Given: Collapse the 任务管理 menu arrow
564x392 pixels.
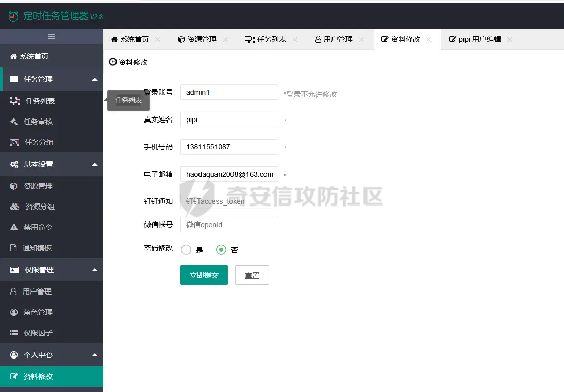Looking at the screenshot, I should pyautogui.click(x=95, y=79).
